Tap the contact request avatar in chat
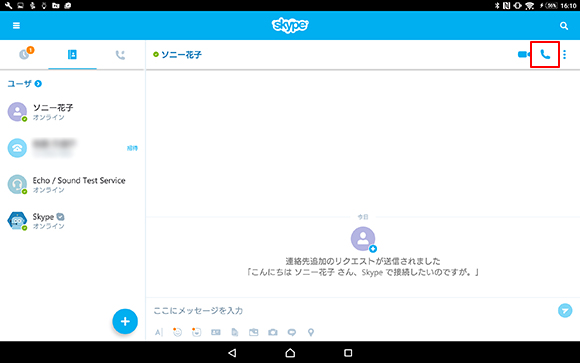 [x=363, y=239]
